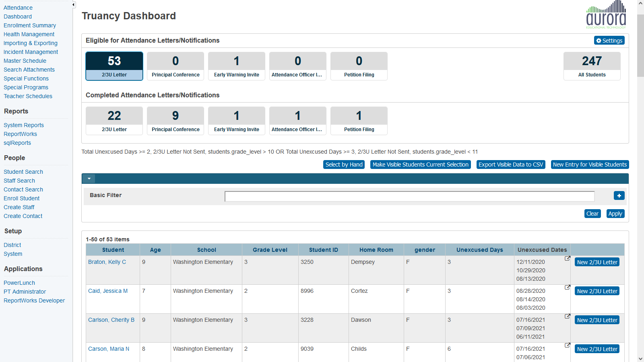The image size is (644, 362).
Task: Open Jessica Caid's unexcused dates popup icon
Action: [x=567, y=288]
